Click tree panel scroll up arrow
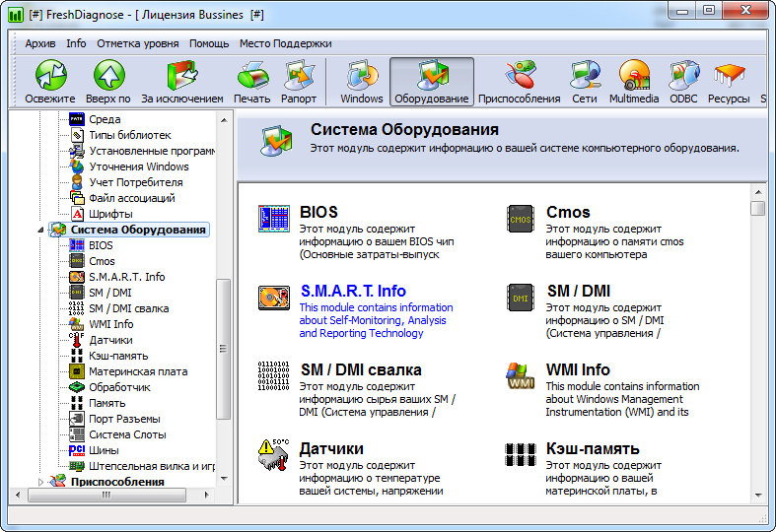Screen dimensions: 776x532 tap(224, 120)
